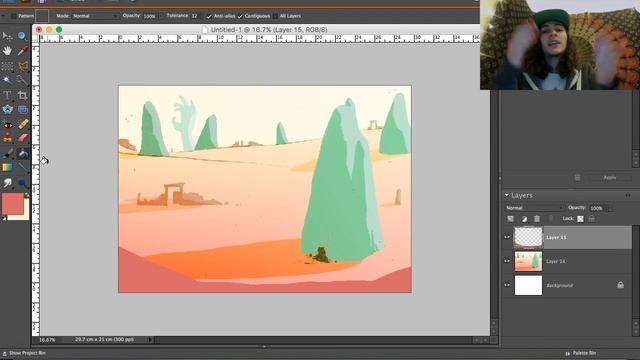The width and height of the screenshot is (640, 360).
Task: Enable the Pattern checkbox
Action: (13, 16)
